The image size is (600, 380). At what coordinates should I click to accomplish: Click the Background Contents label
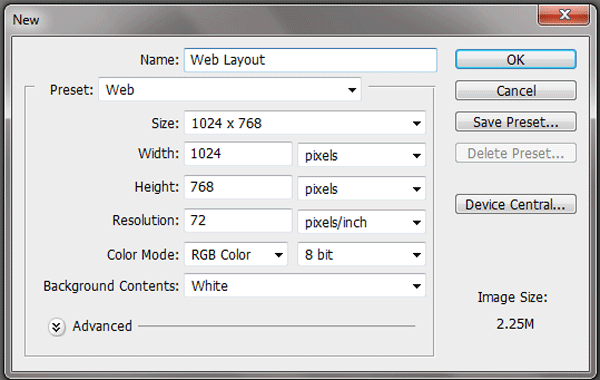point(111,286)
